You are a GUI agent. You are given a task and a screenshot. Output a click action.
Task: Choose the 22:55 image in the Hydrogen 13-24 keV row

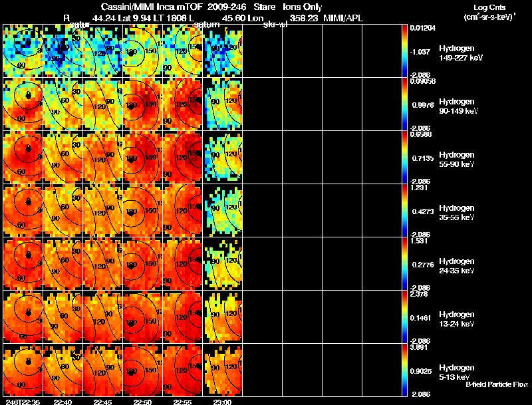(182, 317)
